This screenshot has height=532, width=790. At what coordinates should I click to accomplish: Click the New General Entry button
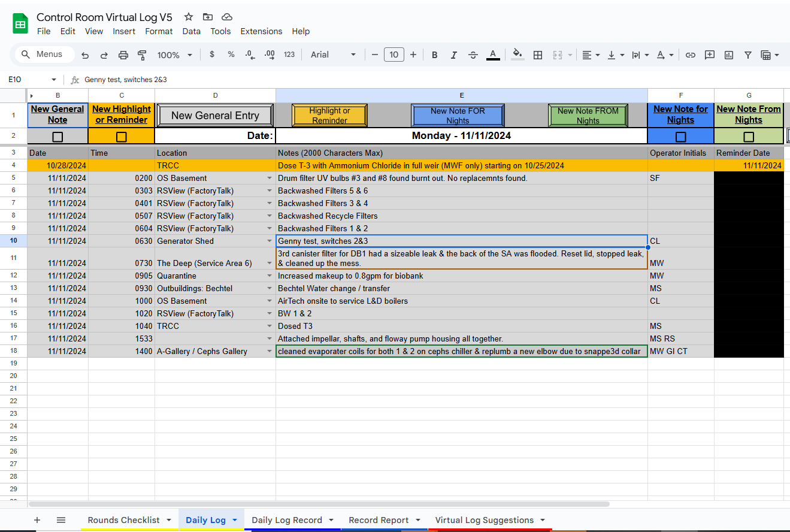click(215, 116)
